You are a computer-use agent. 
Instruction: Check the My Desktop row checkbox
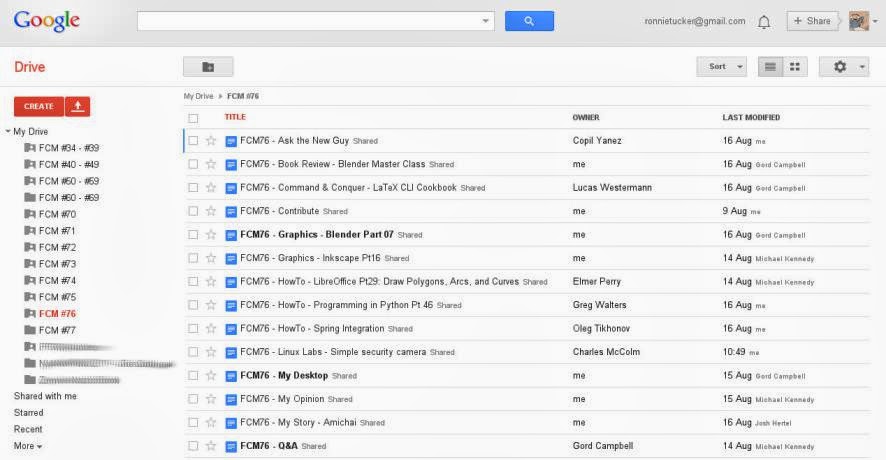click(x=193, y=376)
